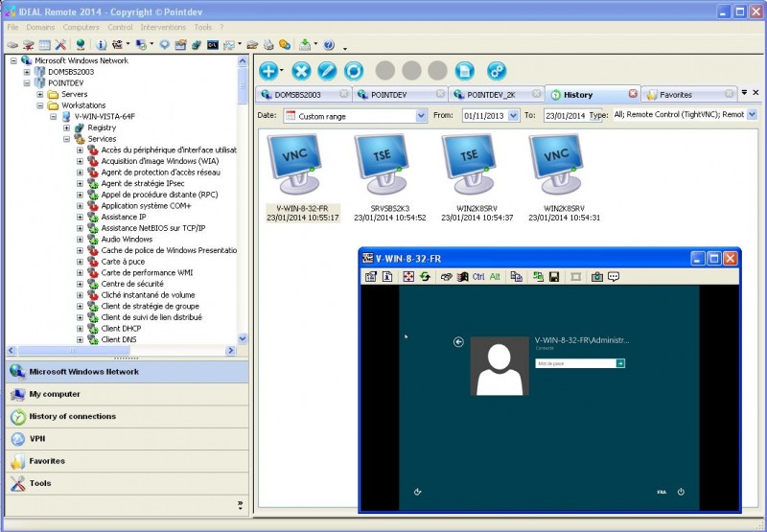
Task: Click the blue pencil edit button
Action: pyautogui.click(x=327, y=71)
